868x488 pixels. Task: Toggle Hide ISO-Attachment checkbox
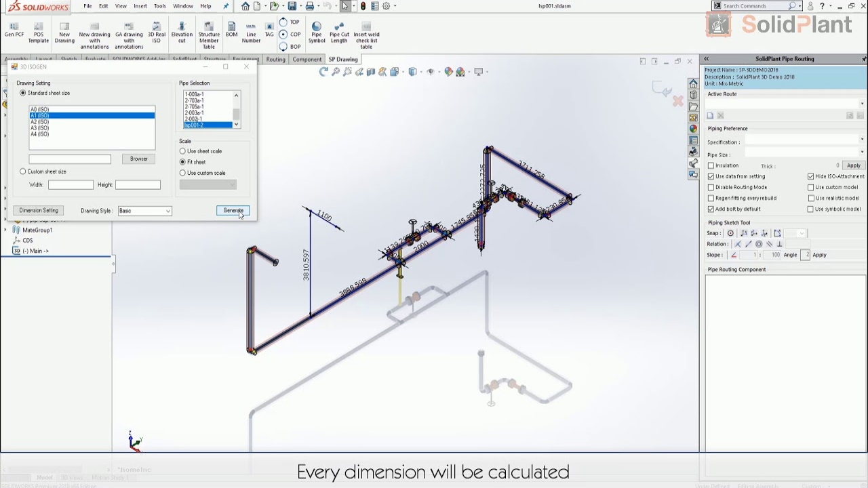pyautogui.click(x=811, y=176)
